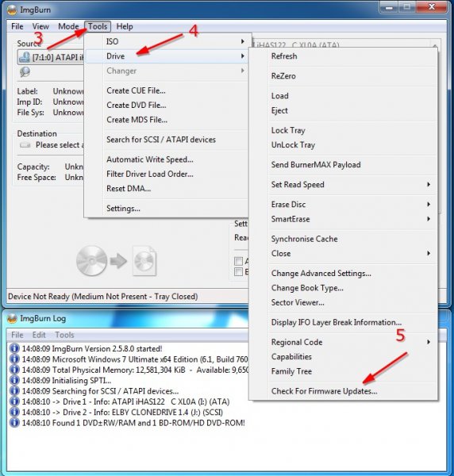Open Edit menu in ImgBurn Log

tap(39, 335)
